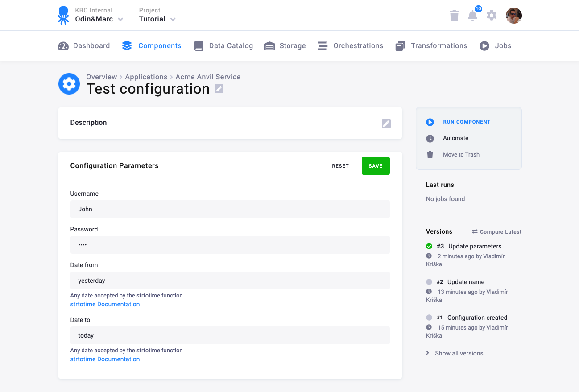Click the Components layers icon
The width and height of the screenshot is (579, 392).
tap(127, 46)
